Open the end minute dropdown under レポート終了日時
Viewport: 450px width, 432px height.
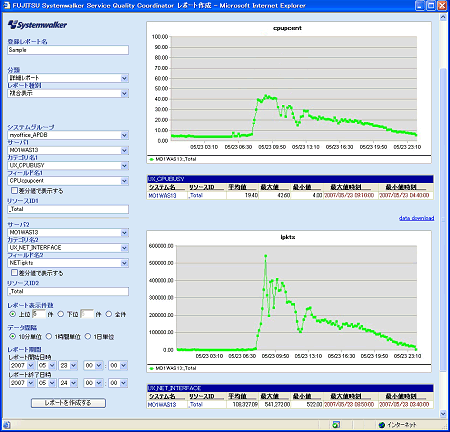point(118,383)
